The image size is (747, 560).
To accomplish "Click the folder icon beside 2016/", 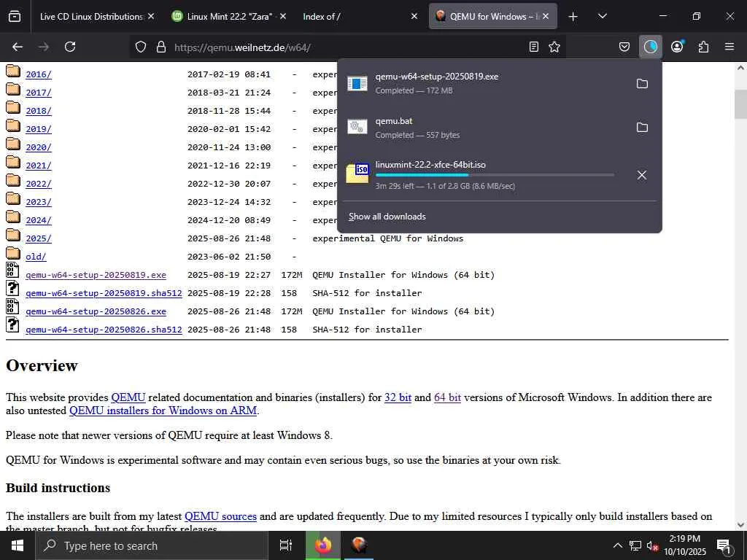I will pyautogui.click(x=13, y=71).
